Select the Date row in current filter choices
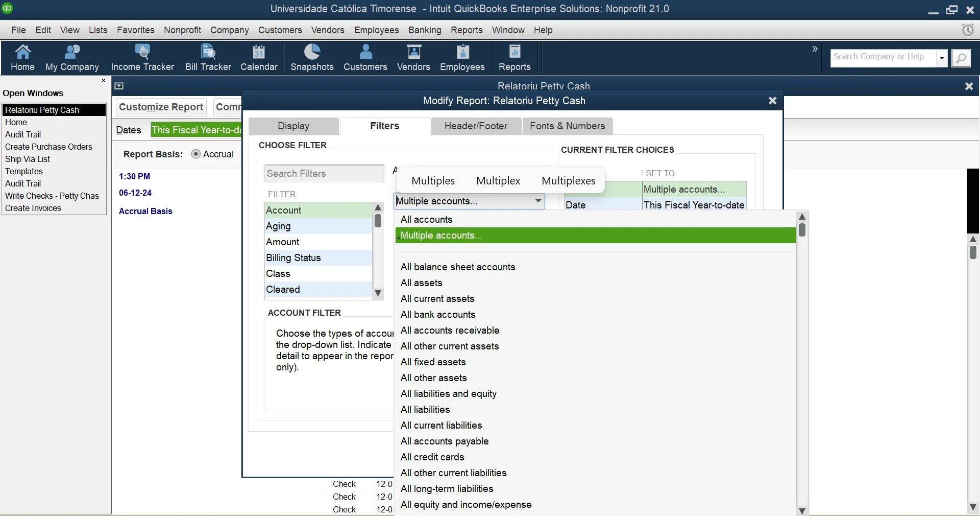This screenshot has height=516, width=980. (x=655, y=204)
